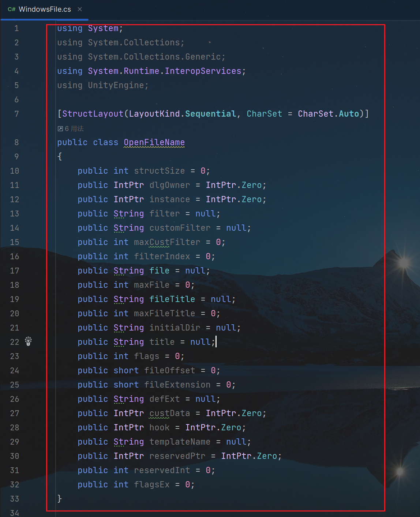This screenshot has height=517, width=420.
Task: Select the WindowsFile.cs editor tab
Action: [x=44, y=10]
